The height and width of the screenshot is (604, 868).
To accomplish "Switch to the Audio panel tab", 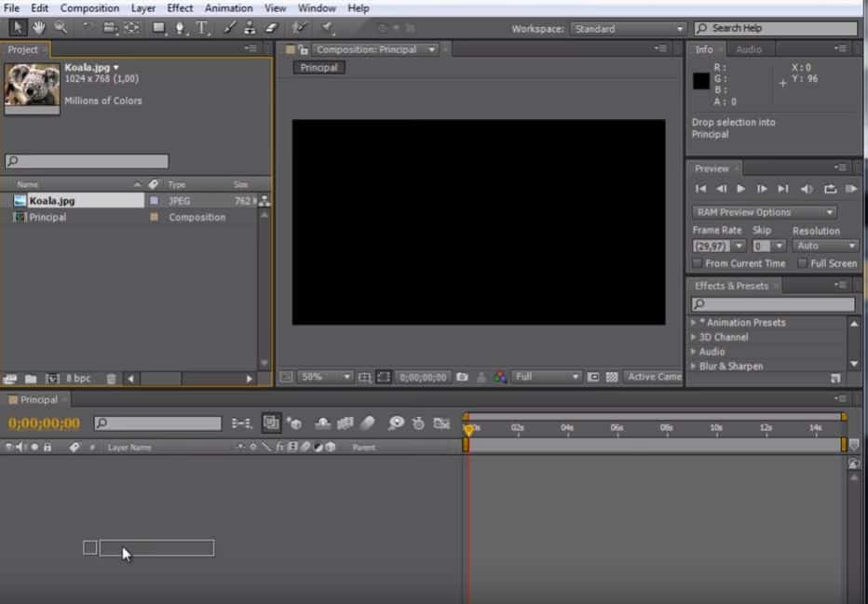I will coord(749,49).
